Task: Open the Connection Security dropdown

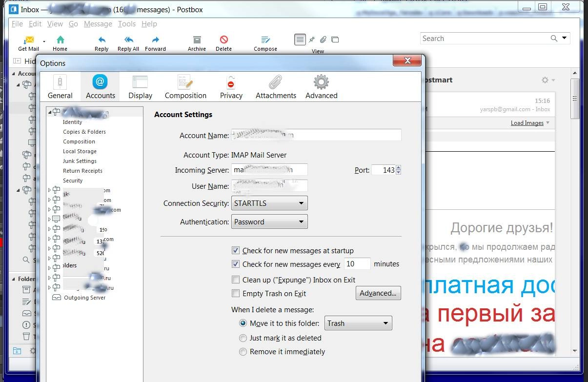Action: pos(269,203)
